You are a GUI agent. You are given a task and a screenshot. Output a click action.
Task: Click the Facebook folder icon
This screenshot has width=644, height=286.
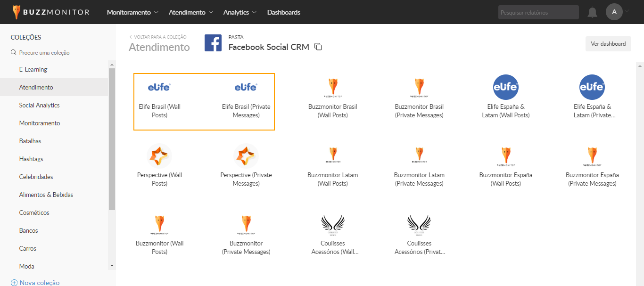coord(213,43)
